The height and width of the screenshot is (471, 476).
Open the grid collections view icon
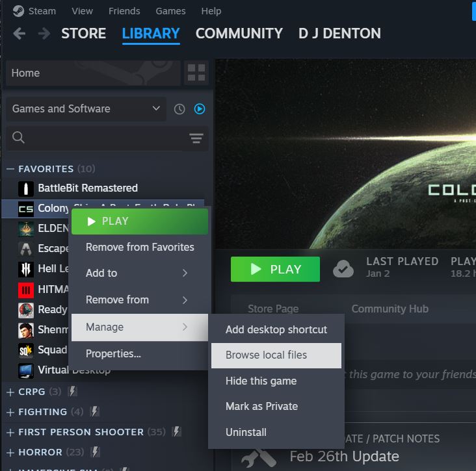pos(196,73)
